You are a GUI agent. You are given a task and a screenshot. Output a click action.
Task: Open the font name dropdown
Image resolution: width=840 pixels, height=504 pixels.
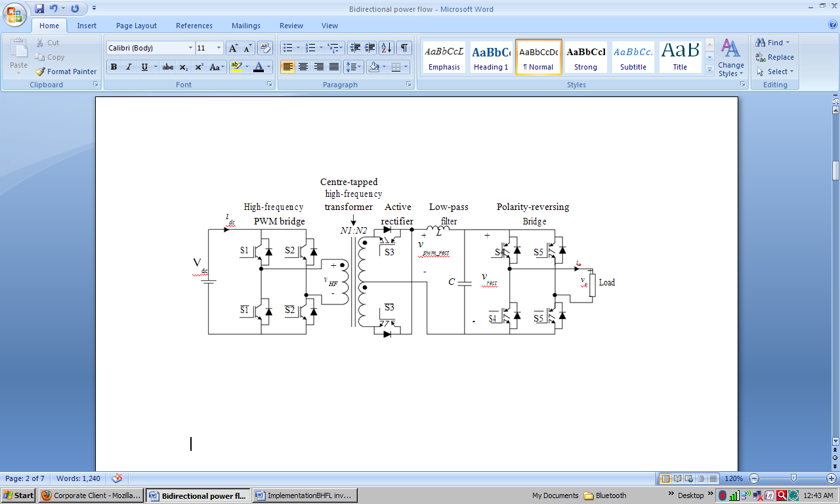[x=190, y=48]
